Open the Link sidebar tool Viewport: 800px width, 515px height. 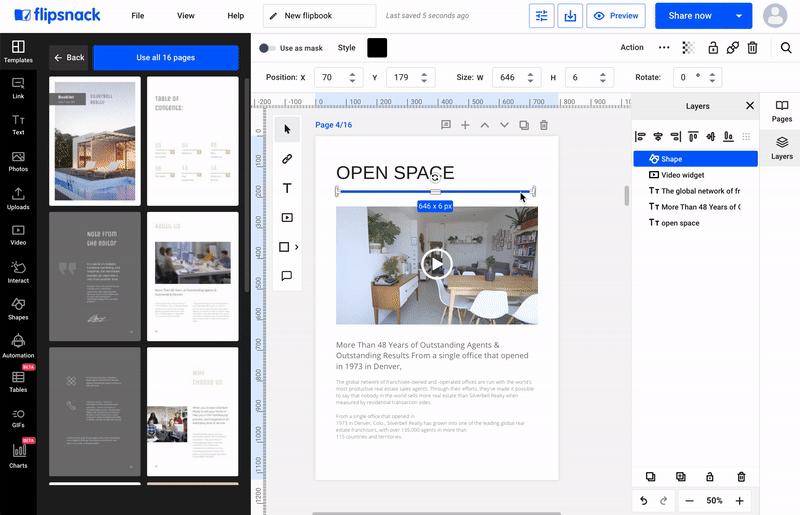[x=18, y=88]
